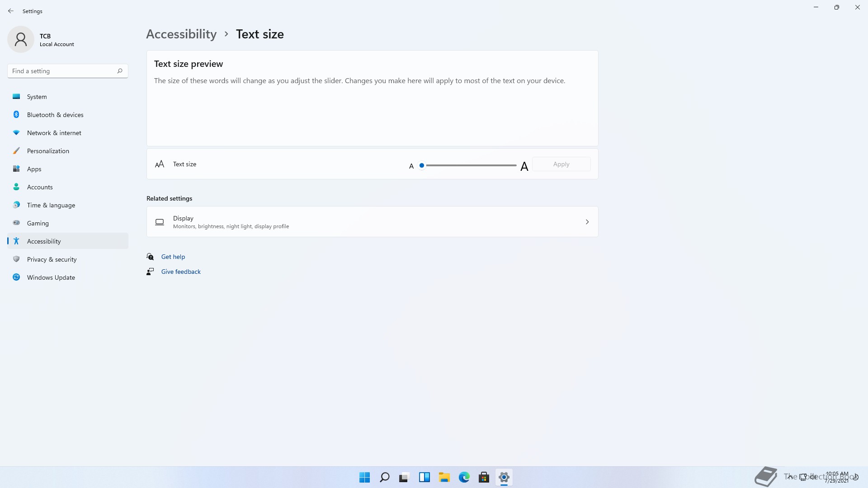Click the Find a setting search box

pos(63,71)
